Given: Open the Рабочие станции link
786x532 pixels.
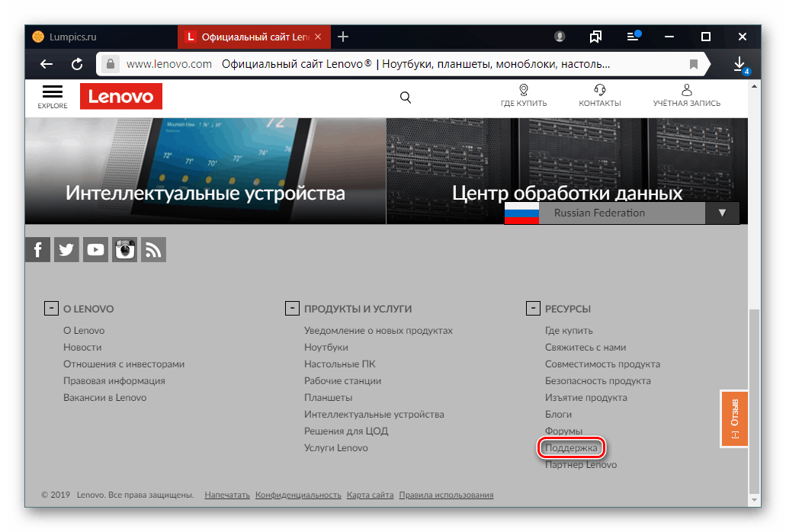Looking at the screenshot, I should point(342,381).
